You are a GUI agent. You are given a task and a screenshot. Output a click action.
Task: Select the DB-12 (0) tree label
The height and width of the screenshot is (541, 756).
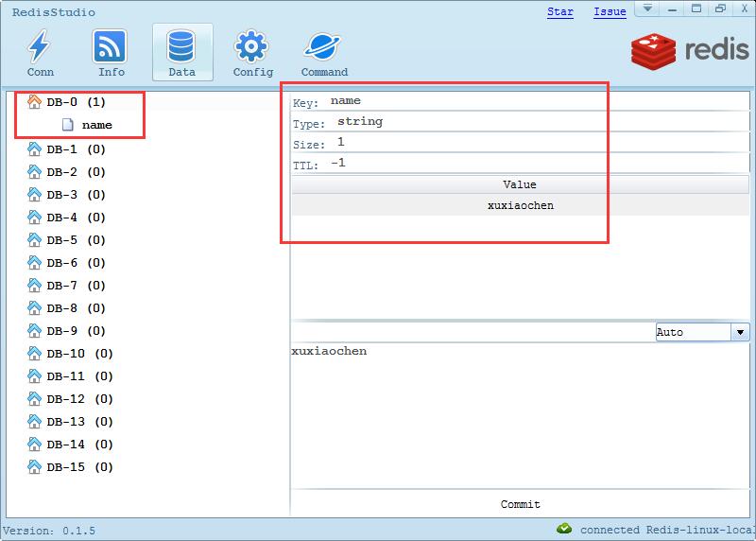80,398
